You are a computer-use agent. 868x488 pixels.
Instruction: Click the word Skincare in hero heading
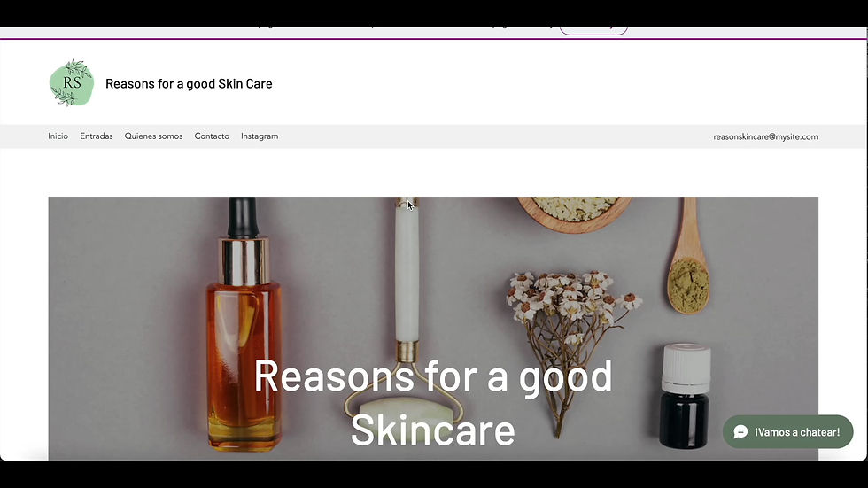433,430
